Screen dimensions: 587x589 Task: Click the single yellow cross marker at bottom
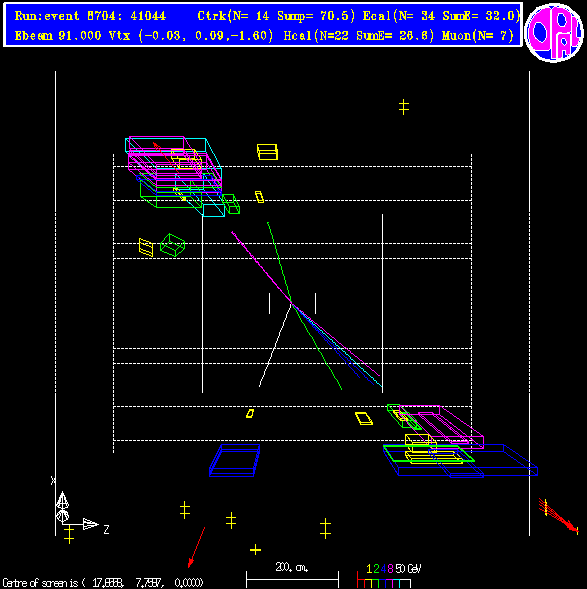pos(255,550)
